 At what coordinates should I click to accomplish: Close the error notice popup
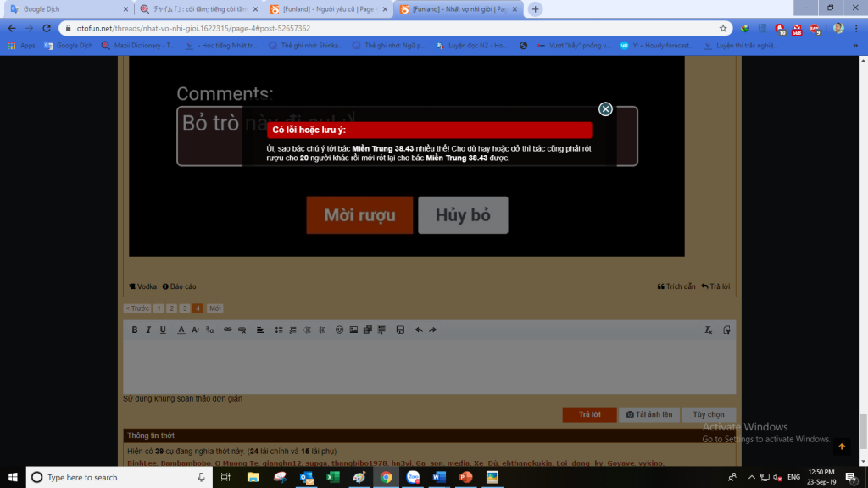point(605,109)
